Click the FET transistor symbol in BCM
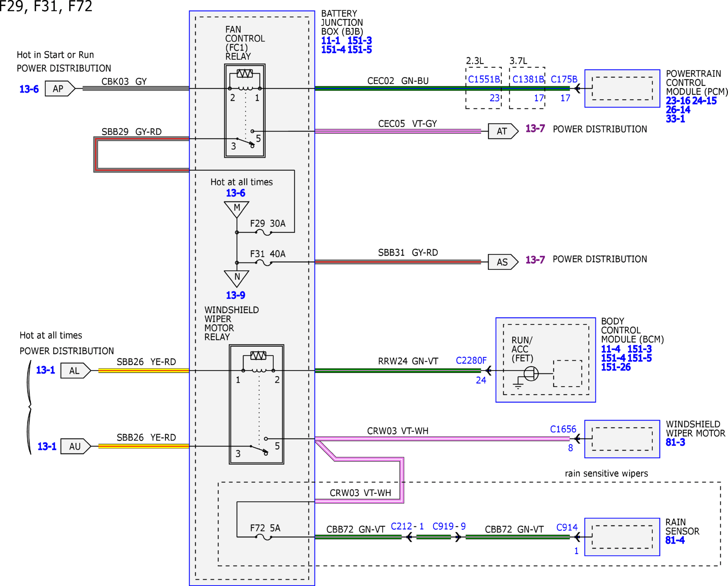Image resolution: width=728 pixels, height=586 pixels. coord(531,373)
